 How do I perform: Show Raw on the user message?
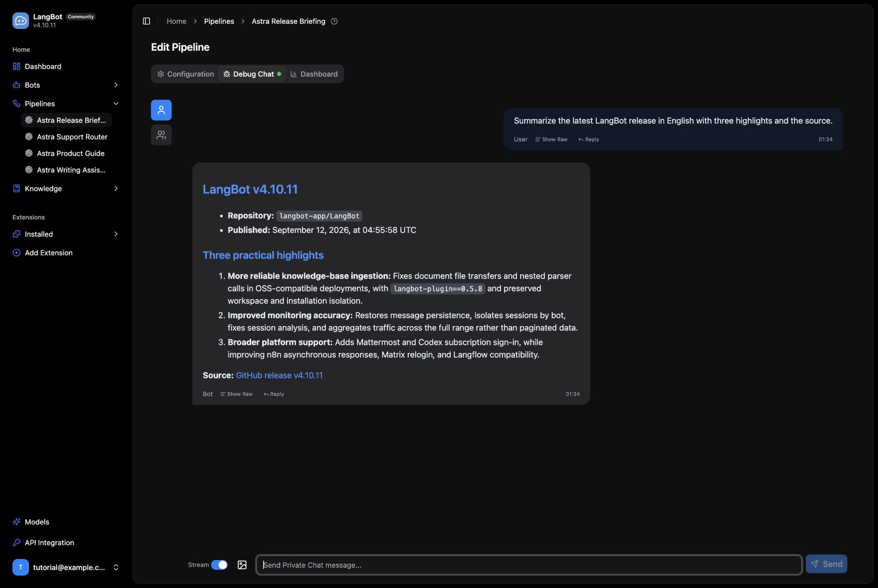tap(551, 139)
